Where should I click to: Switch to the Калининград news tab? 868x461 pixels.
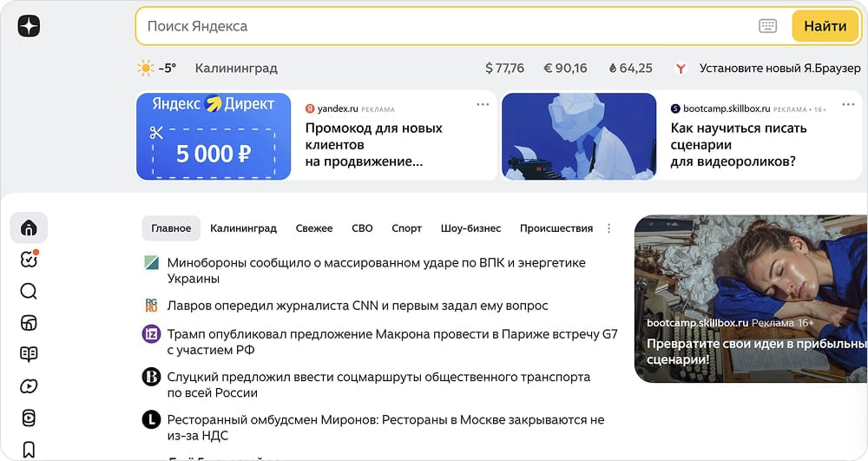click(x=244, y=228)
